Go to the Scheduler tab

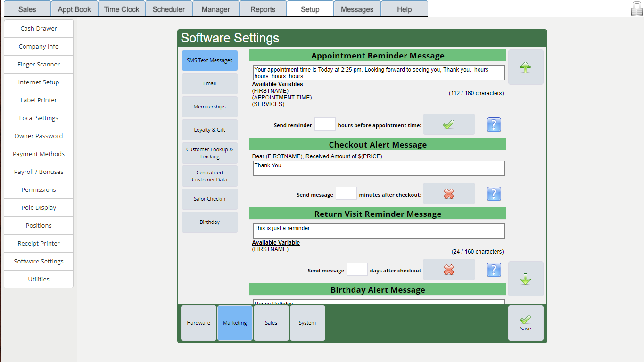pos(169,9)
